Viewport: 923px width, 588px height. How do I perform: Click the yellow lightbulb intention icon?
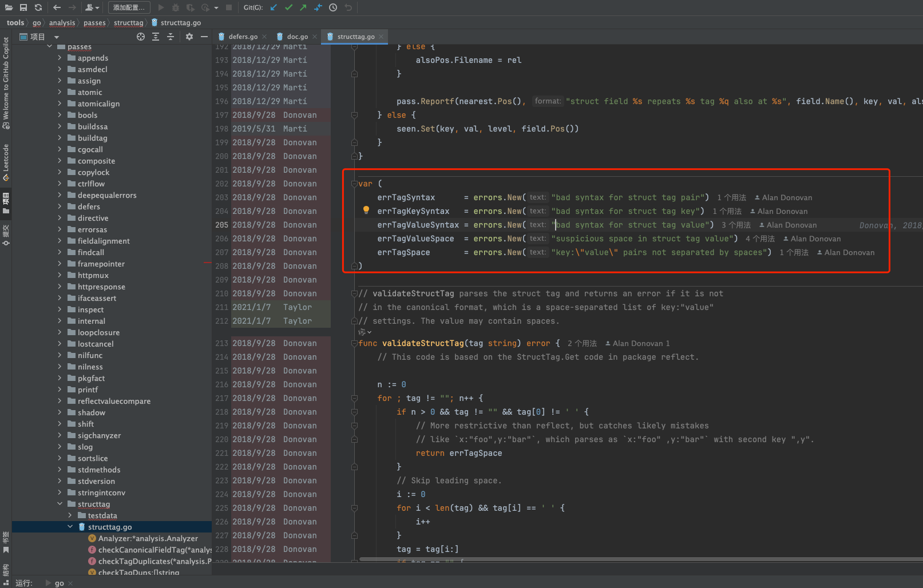[x=366, y=210]
